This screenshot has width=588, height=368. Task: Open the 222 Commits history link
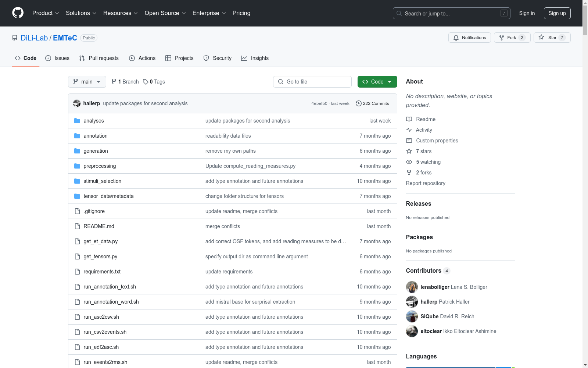372,103
